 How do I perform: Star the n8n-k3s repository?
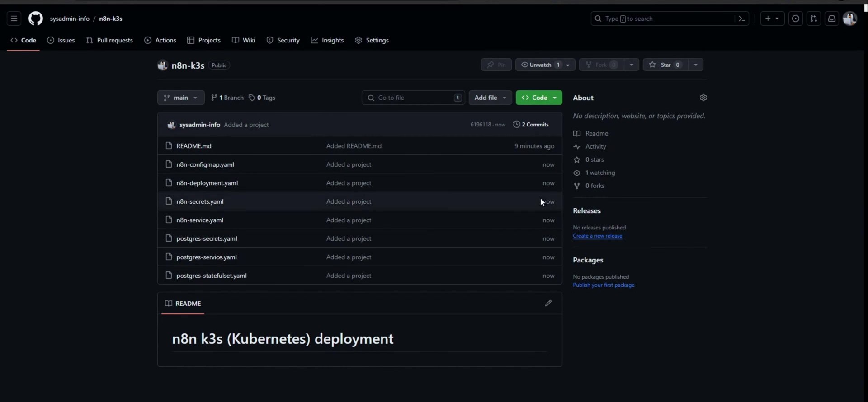pos(665,65)
